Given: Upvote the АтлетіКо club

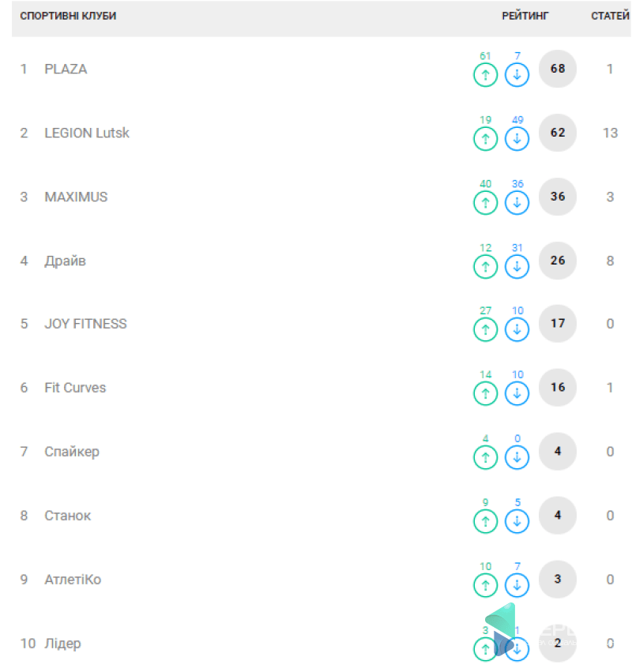Looking at the screenshot, I should pos(485,585).
